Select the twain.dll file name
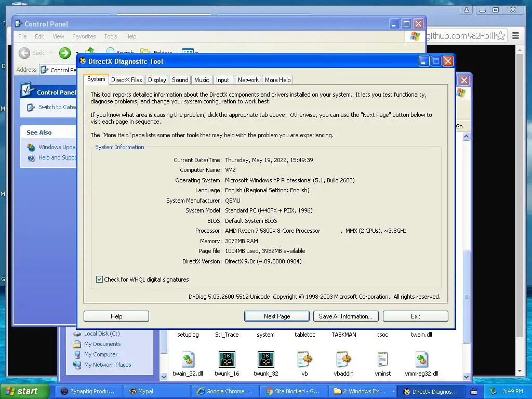 coord(421,335)
